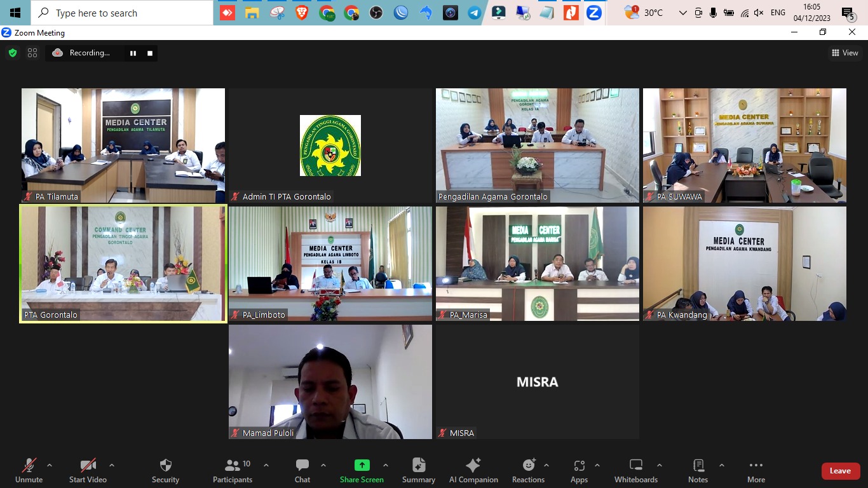Click the red Leave button
The height and width of the screenshot is (488, 868).
[x=840, y=471]
